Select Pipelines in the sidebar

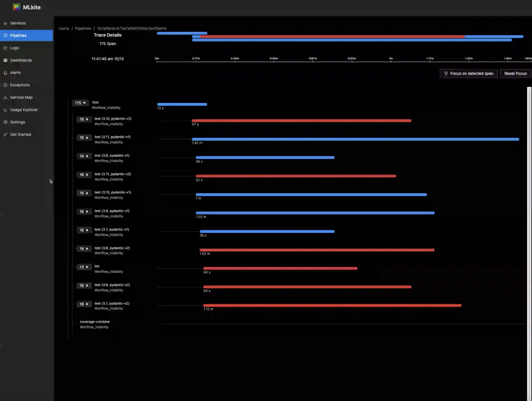pyautogui.click(x=27, y=35)
